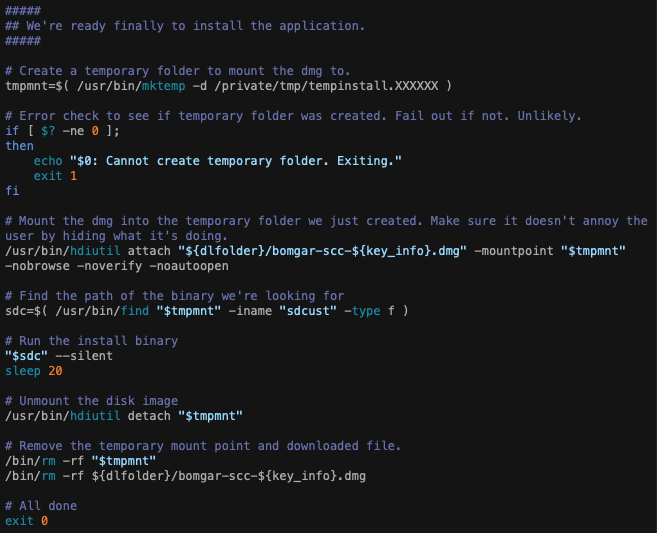The image size is (657, 533).
Task: Click the path "/private/tmp/tempinstall.XXXXXX"
Action: [x=326, y=86]
